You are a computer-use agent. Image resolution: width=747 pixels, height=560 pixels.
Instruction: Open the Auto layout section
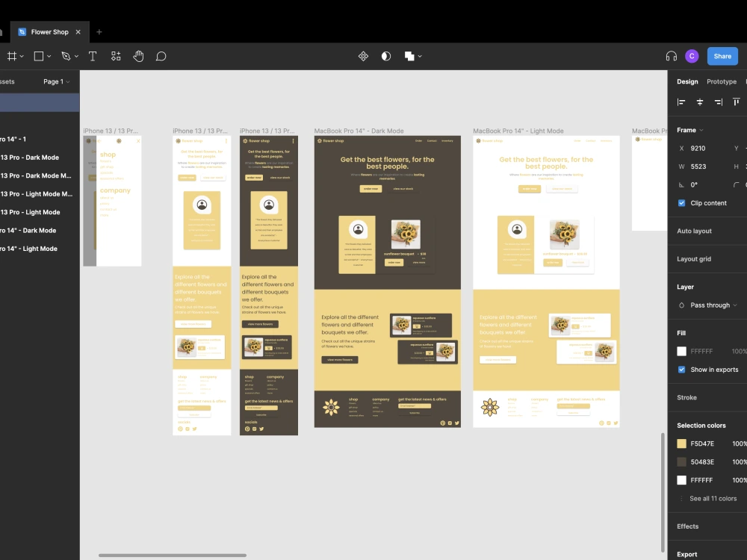pos(694,231)
